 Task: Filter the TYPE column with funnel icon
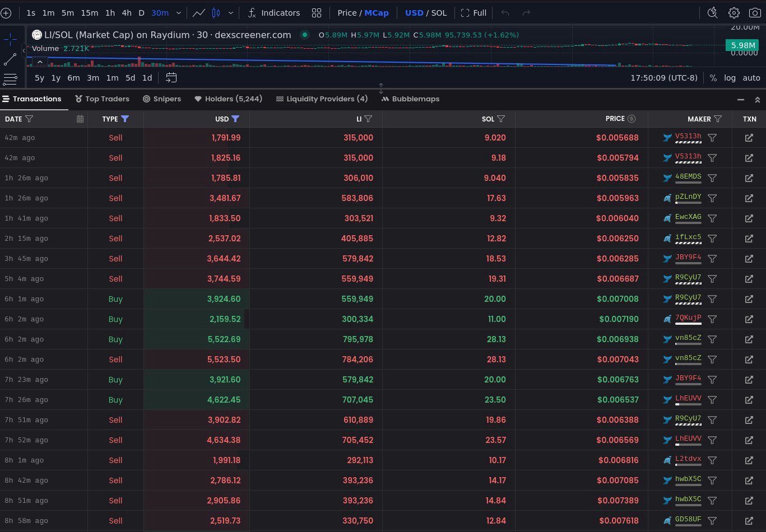tap(125, 119)
